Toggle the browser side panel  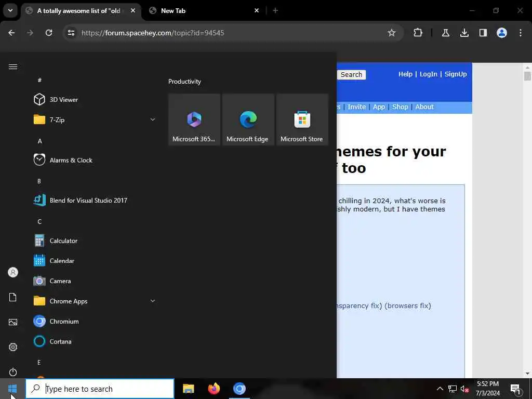click(x=483, y=33)
